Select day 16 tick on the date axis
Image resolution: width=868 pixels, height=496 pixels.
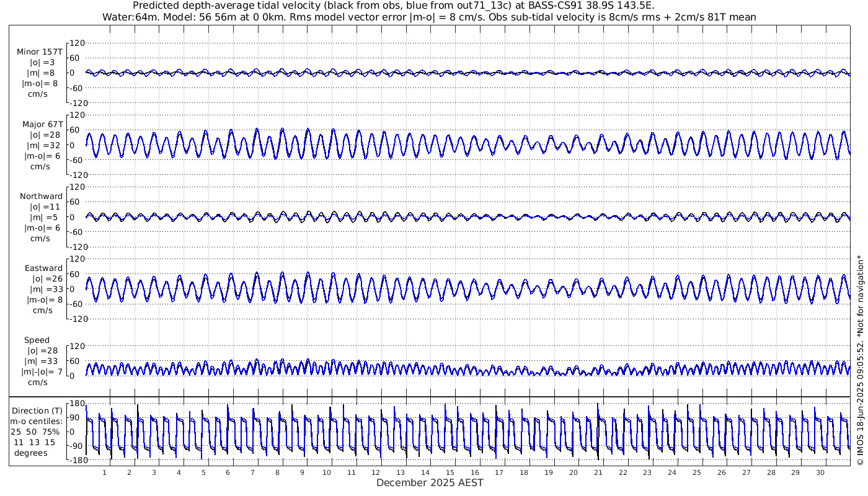(474, 472)
